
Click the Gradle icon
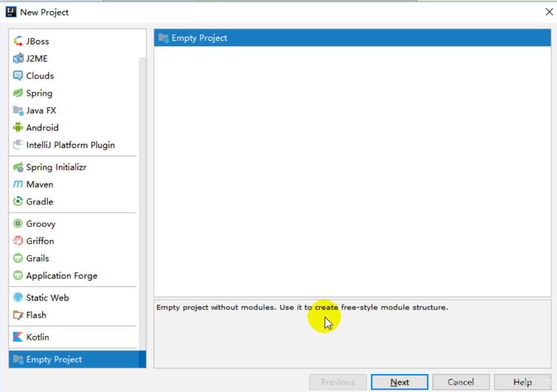pos(18,201)
